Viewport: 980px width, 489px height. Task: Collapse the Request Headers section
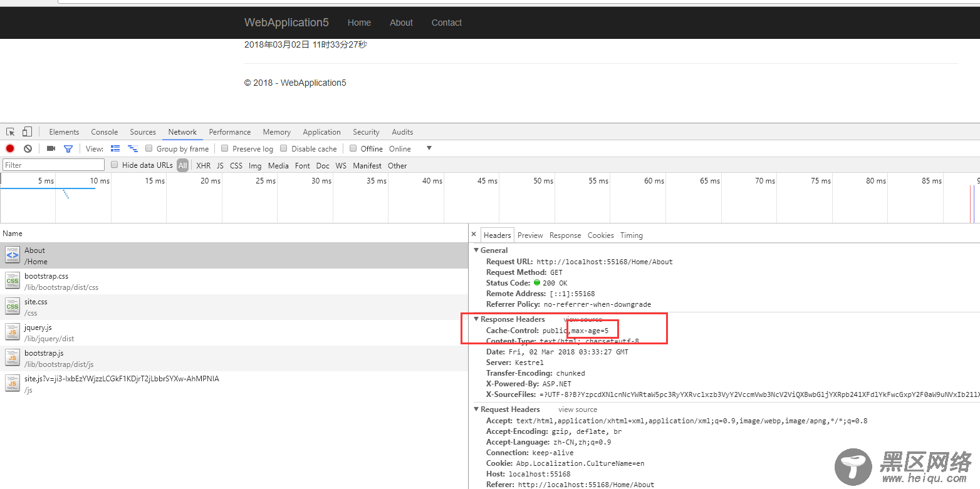(x=476, y=409)
